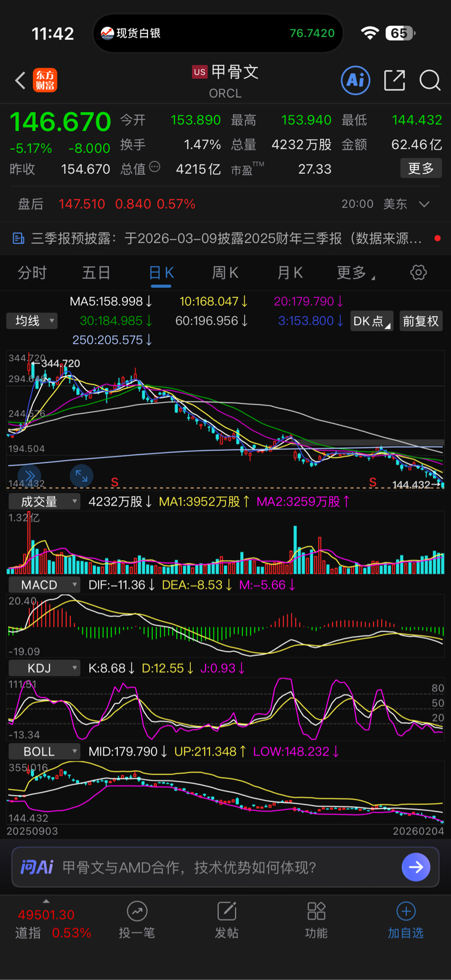Switch to the 周K tab
Viewport: 451px width, 980px height.
225,272
